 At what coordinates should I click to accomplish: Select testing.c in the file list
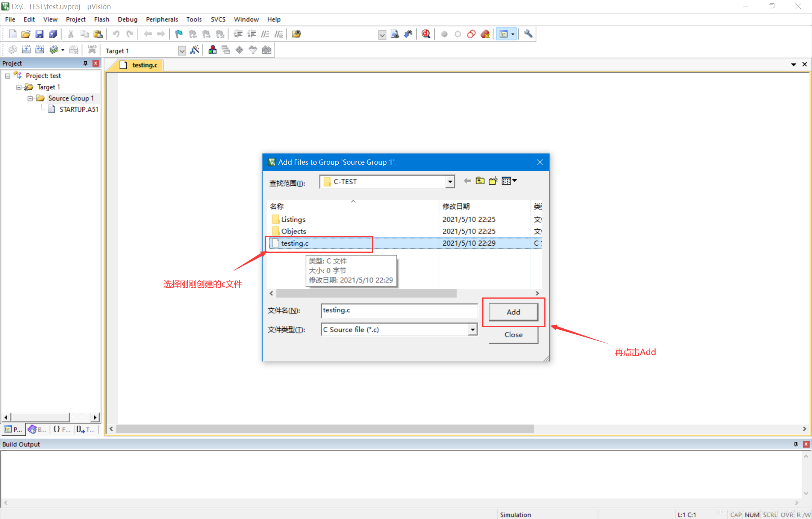(x=295, y=243)
